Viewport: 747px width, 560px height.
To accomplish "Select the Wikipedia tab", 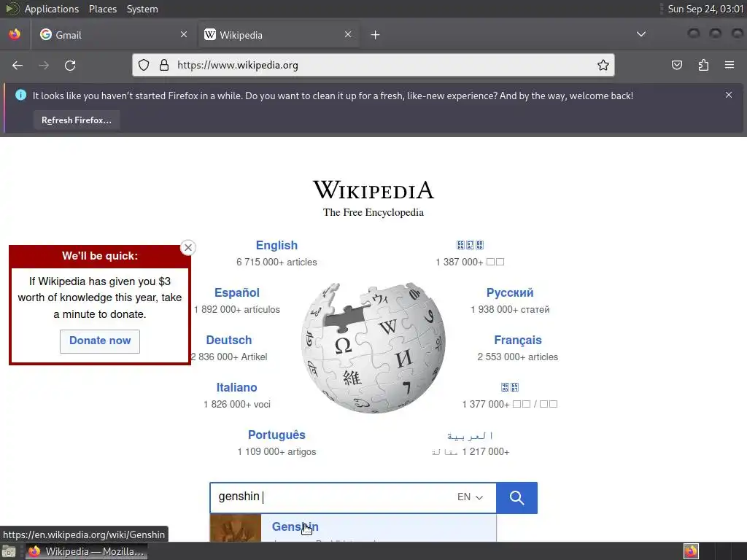I will click(278, 35).
